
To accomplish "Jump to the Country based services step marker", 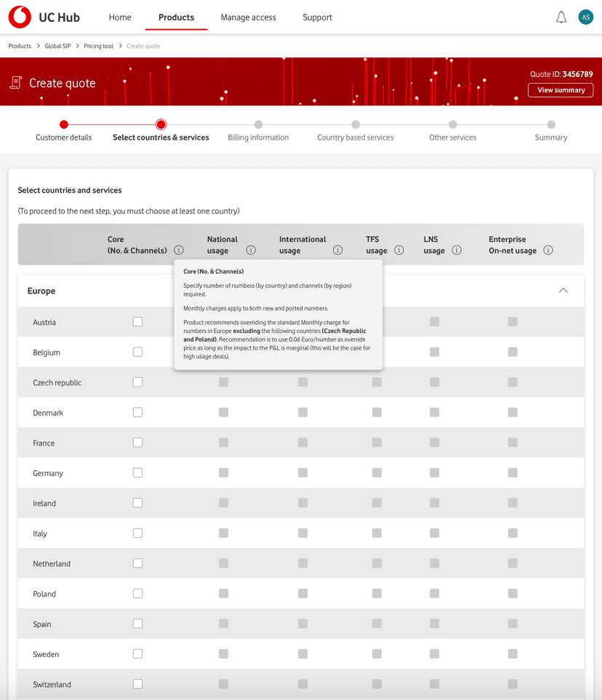I will [x=356, y=124].
